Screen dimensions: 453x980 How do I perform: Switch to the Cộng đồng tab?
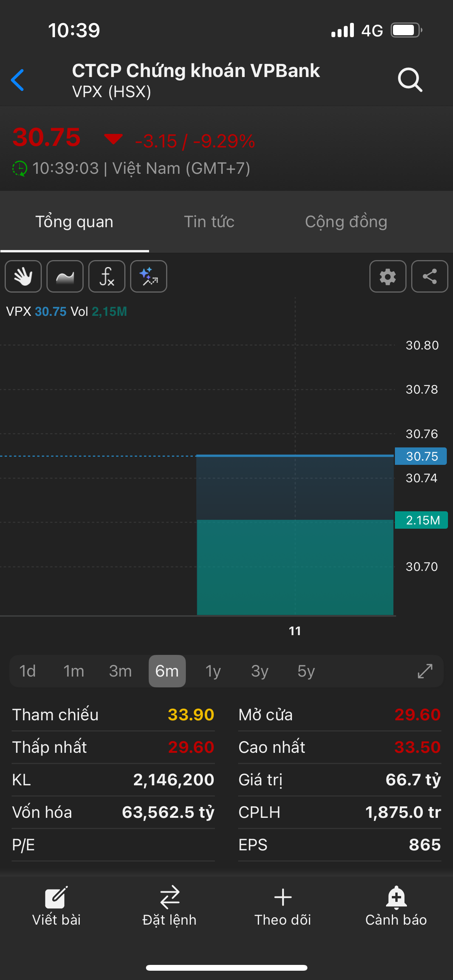click(x=346, y=222)
